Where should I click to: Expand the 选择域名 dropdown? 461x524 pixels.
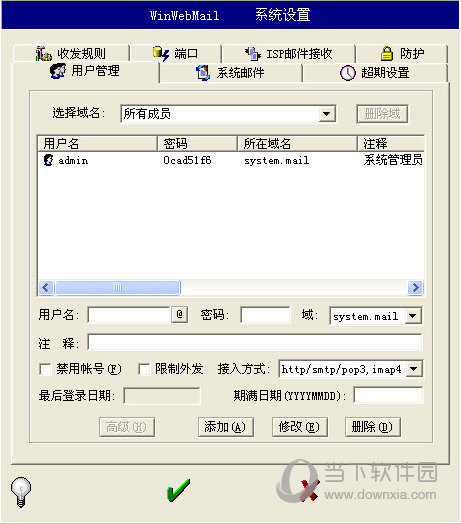(x=327, y=114)
